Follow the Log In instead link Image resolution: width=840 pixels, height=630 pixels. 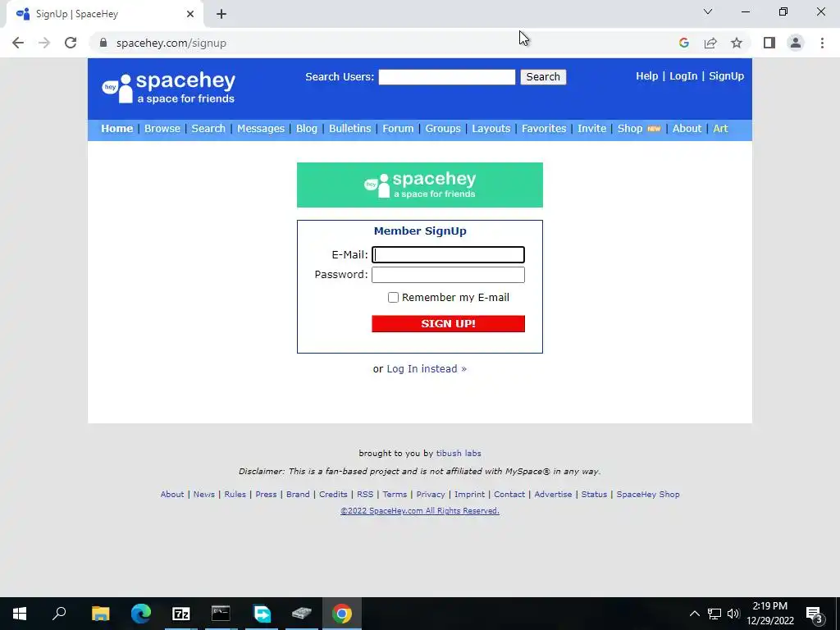pos(427,368)
